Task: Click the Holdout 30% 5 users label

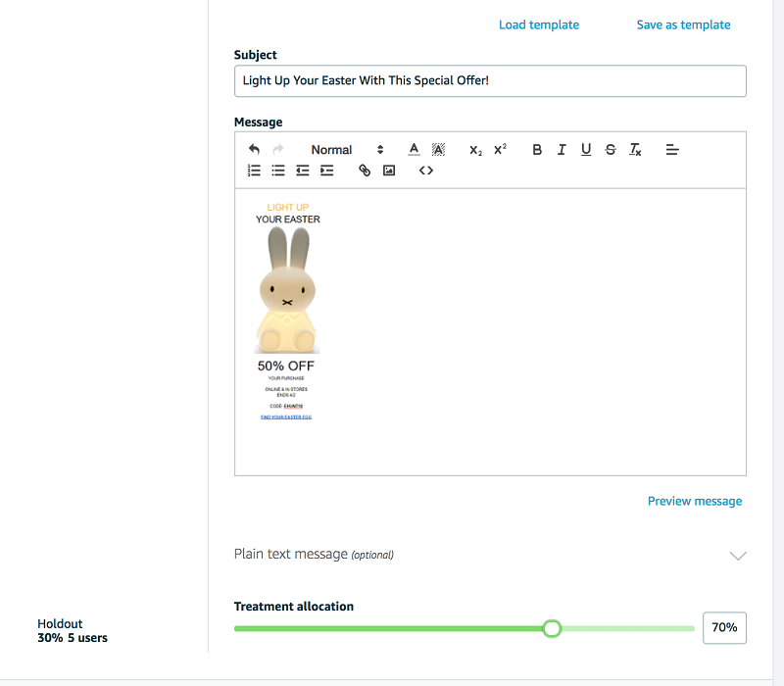Action: (x=73, y=630)
